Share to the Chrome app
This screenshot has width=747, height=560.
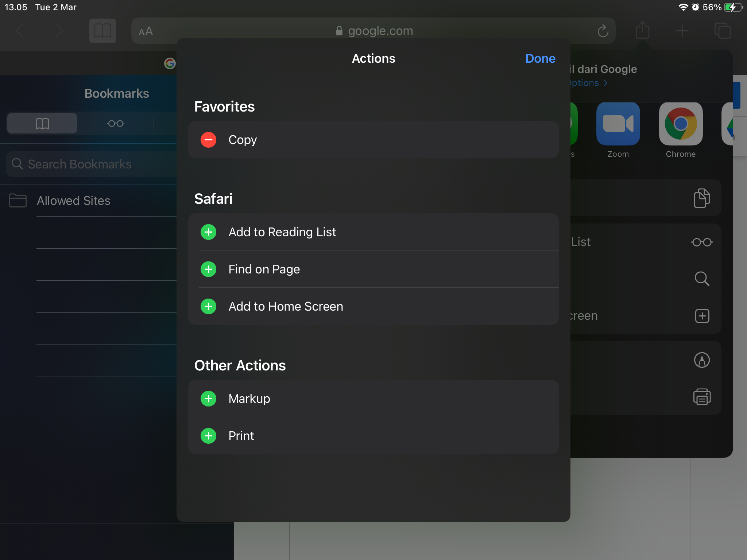click(x=680, y=124)
